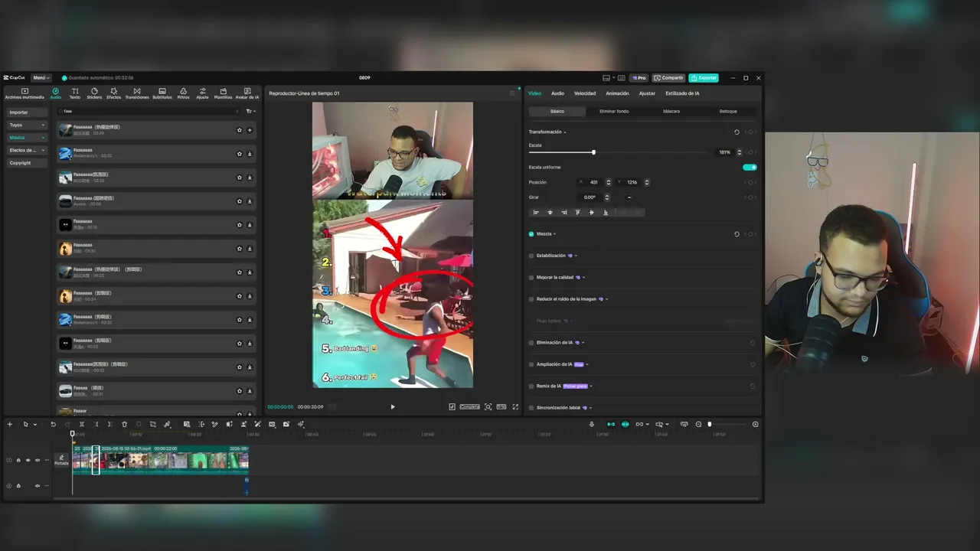Switch to the Audio properties tab
Image resolution: width=980 pixels, height=551 pixels.
tap(557, 93)
